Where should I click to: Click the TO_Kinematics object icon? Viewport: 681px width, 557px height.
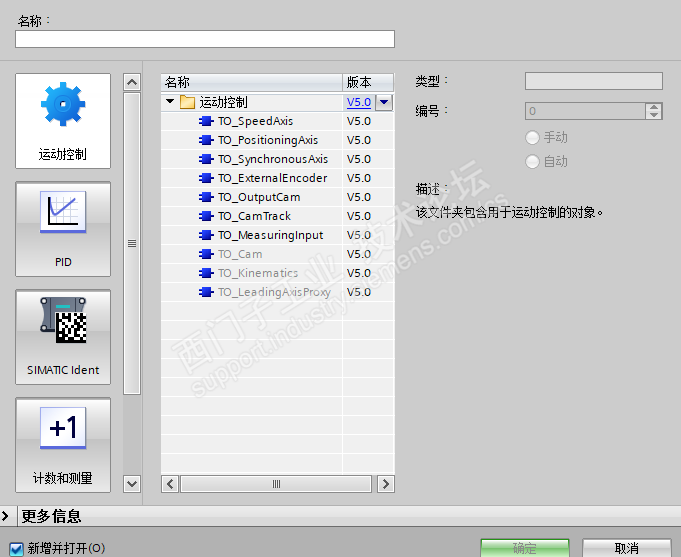206,273
